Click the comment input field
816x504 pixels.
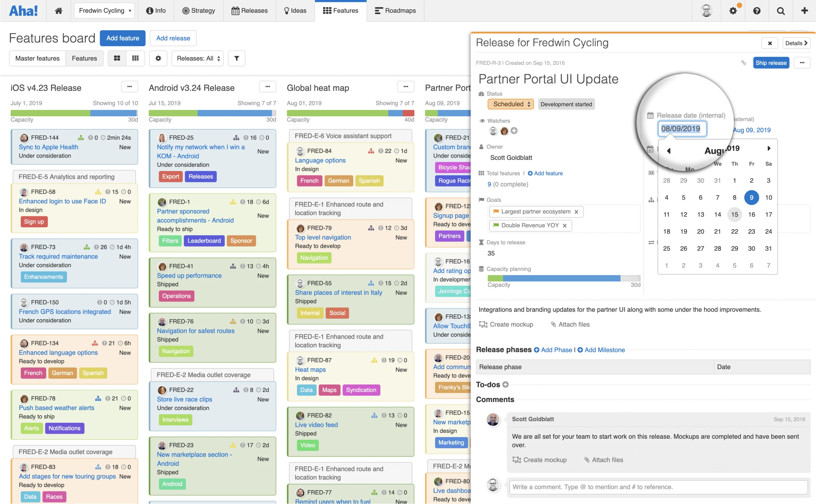click(x=658, y=487)
